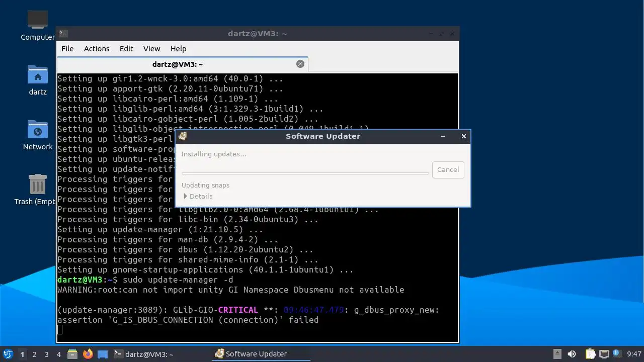Screen dimensions: 644x362
Task: Open the Lubuntu application menu
Action: (8, 354)
